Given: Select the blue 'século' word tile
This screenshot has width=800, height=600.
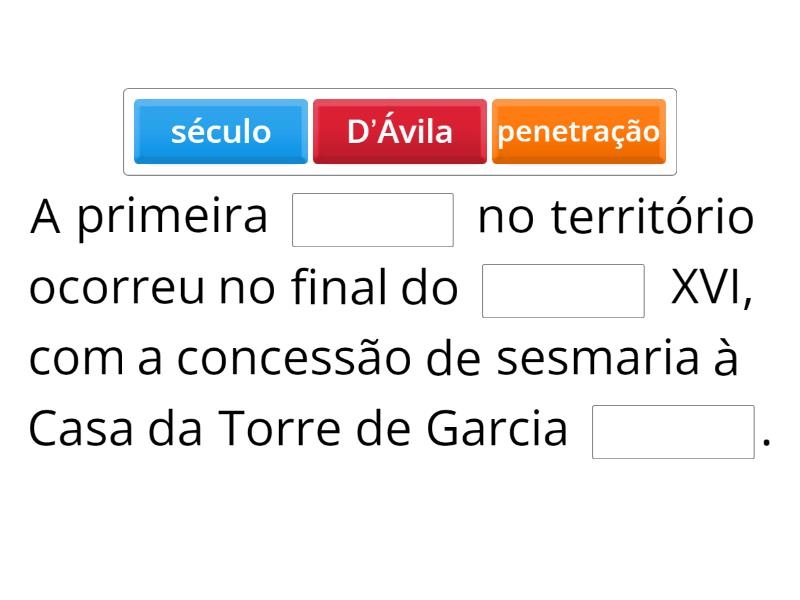Looking at the screenshot, I should coord(221,131).
